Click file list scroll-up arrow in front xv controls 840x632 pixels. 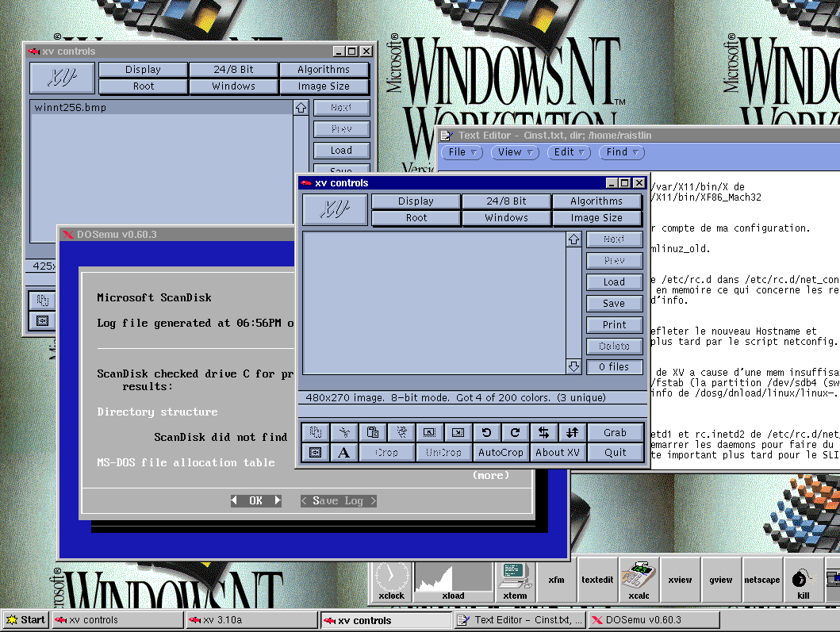(x=573, y=239)
